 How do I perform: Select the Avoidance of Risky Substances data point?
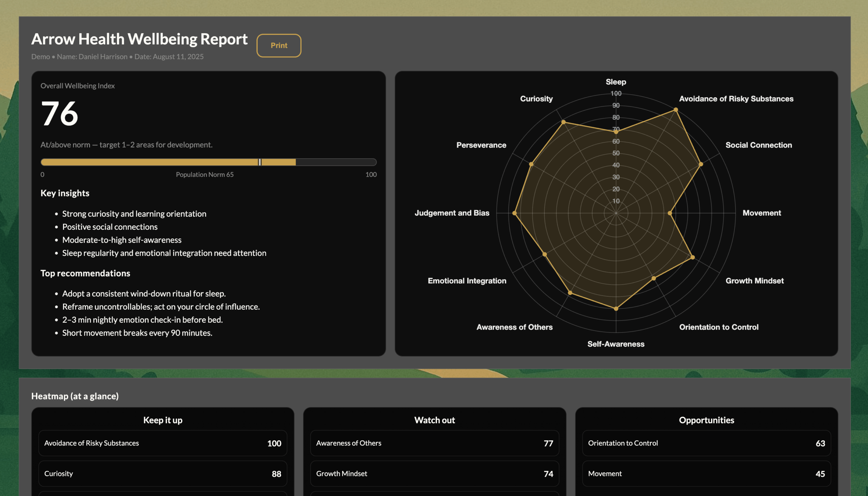coord(675,110)
